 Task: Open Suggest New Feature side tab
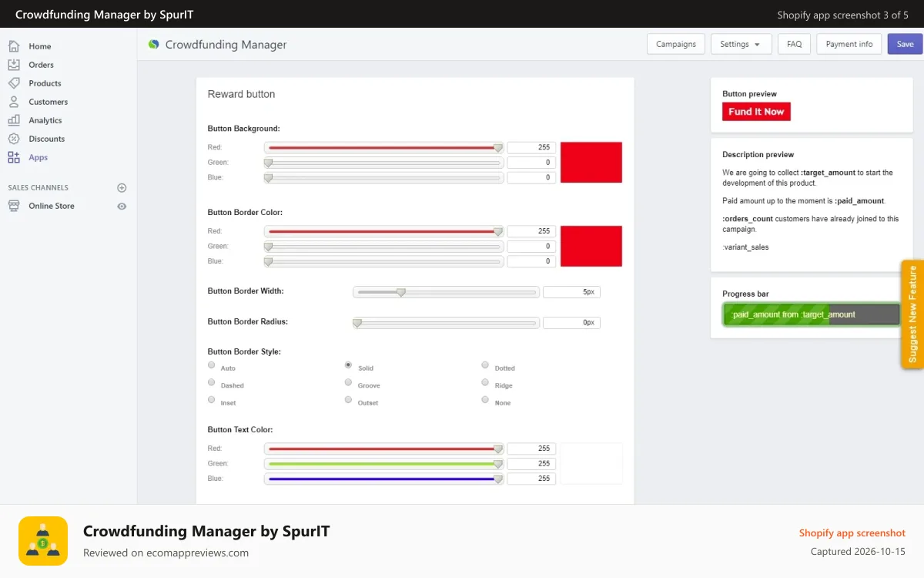click(912, 314)
